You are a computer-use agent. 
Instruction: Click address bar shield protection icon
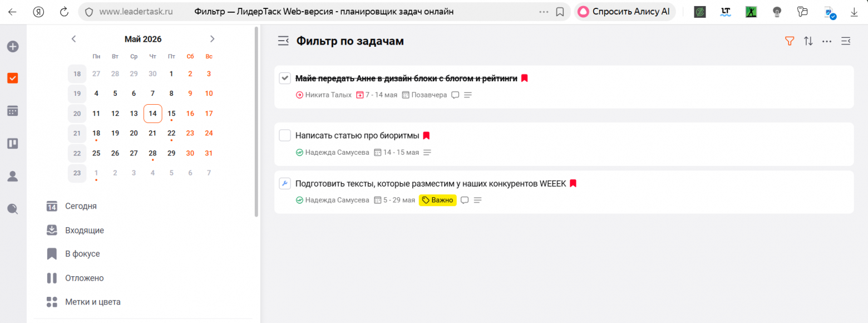click(x=89, y=12)
